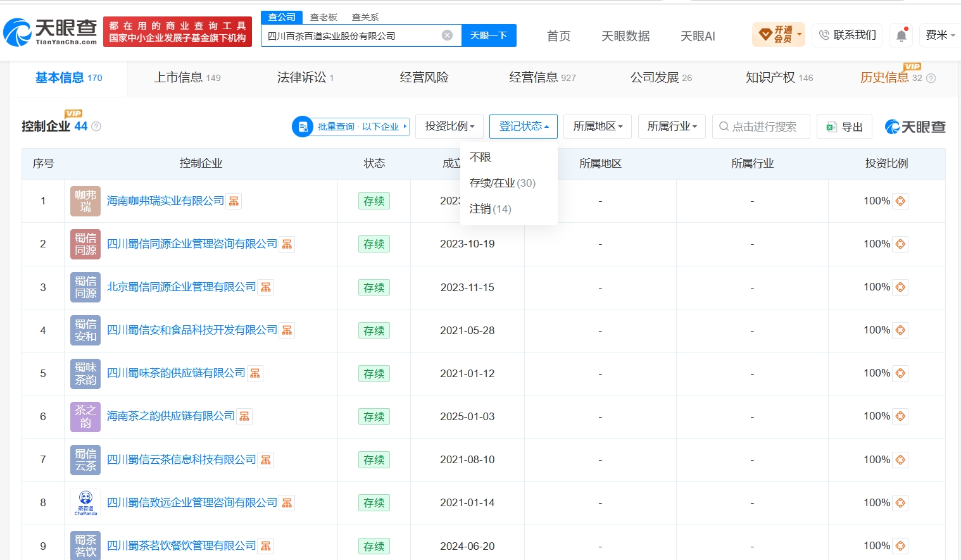This screenshot has width=961, height=560.
Task: Switch to 知识产权 tab
Action: click(779, 78)
